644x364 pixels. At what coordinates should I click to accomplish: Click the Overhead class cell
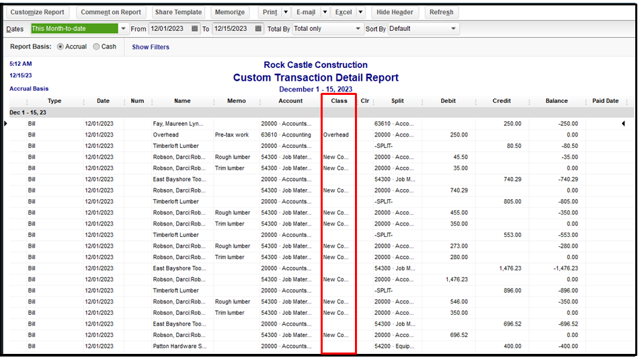pyautogui.click(x=335, y=135)
